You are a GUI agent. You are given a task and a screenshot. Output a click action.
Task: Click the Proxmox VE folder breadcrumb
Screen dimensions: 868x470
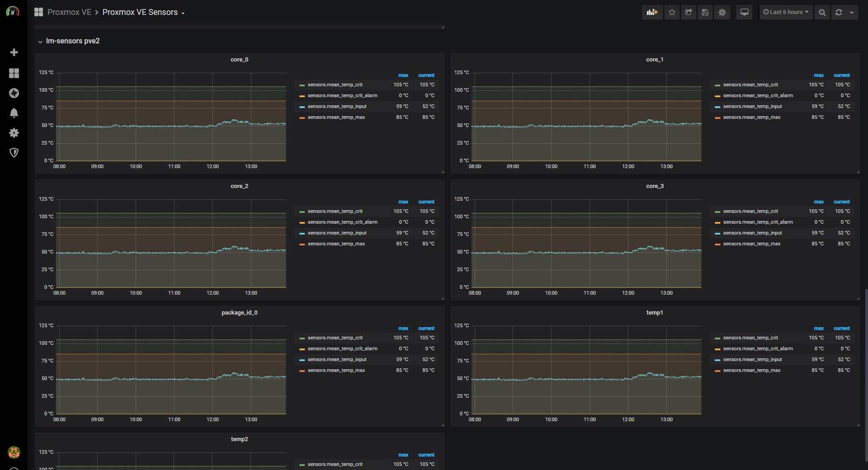(x=69, y=12)
